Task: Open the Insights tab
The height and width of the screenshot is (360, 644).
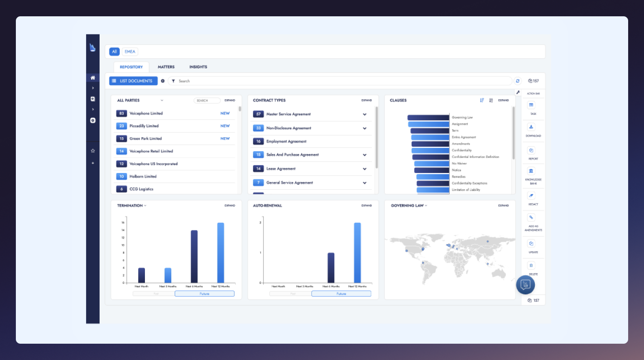Action: [x=198, y=67]
